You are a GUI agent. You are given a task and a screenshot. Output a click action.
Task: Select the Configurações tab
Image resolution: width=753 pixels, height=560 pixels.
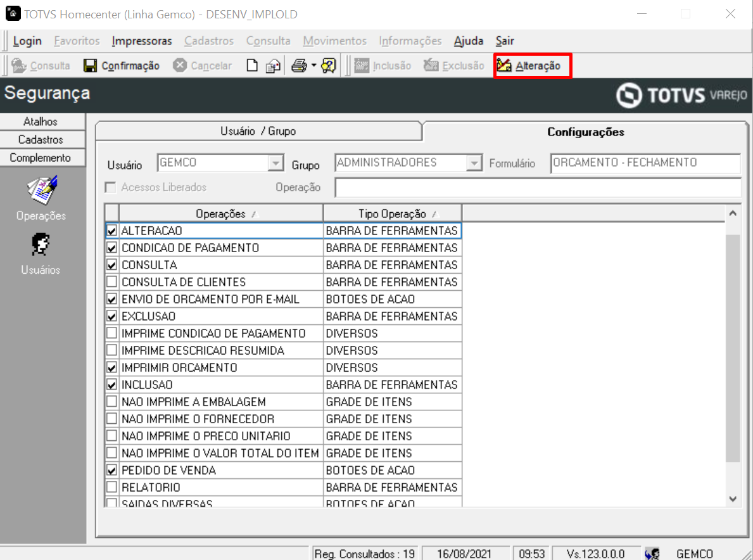pyautogui.click(x=585, y=132)
